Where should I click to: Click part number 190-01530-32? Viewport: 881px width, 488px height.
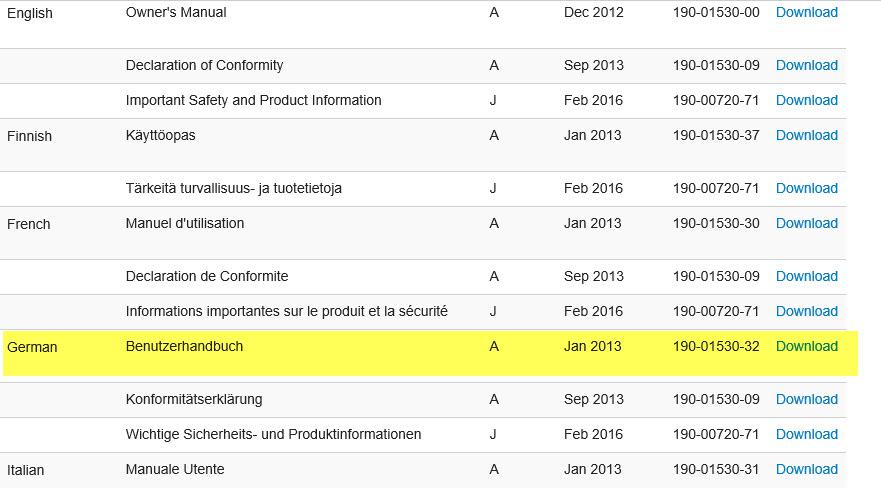pyautogui.click(x=716, y=347)
